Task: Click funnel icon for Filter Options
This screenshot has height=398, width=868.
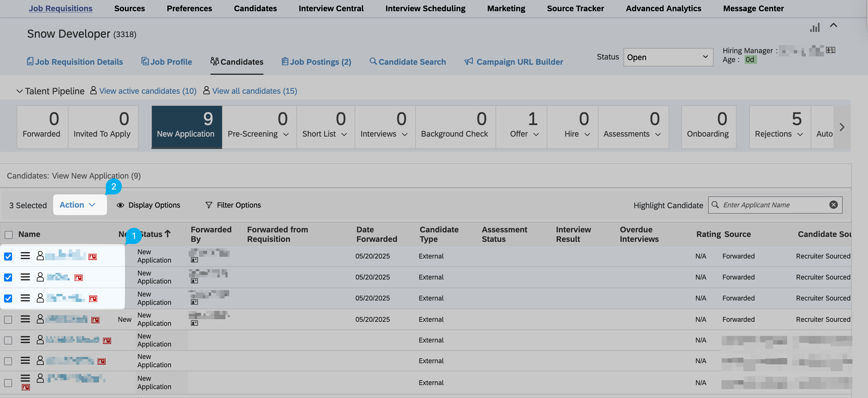Action: (209, 205)
